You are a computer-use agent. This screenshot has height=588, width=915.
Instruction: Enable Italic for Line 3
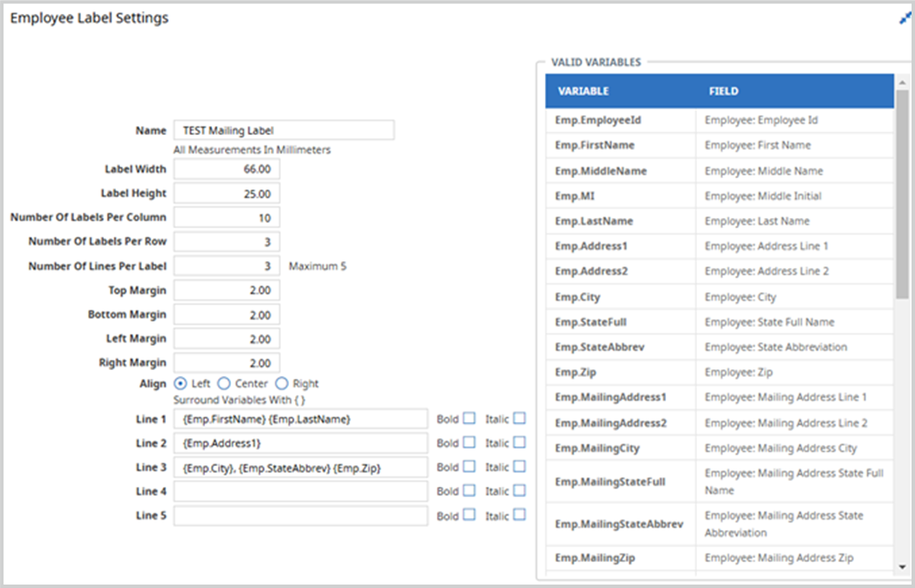tap(520, 467)
